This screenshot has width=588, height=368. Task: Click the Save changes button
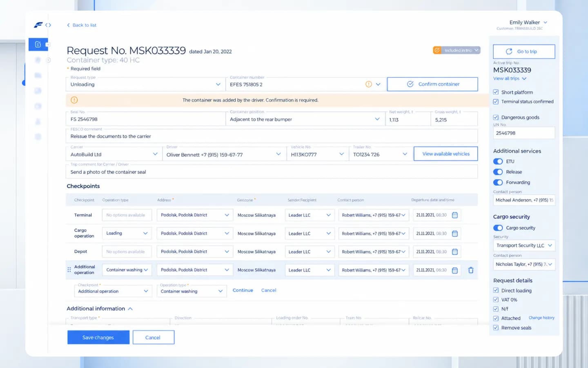98,337
